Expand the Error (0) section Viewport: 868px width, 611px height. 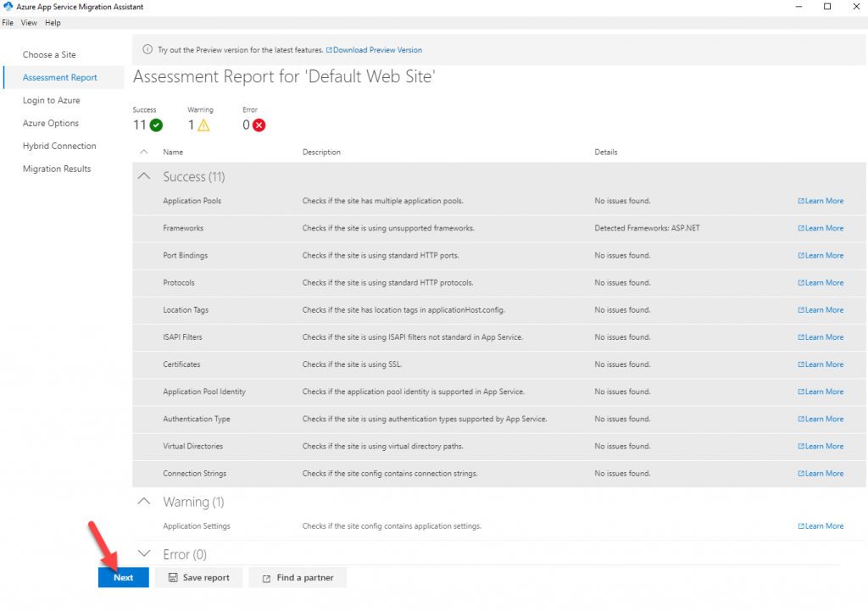click(x=144, y=553)
